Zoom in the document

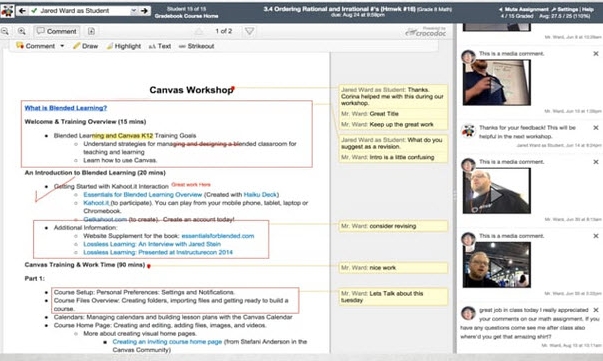coord(22,31)
